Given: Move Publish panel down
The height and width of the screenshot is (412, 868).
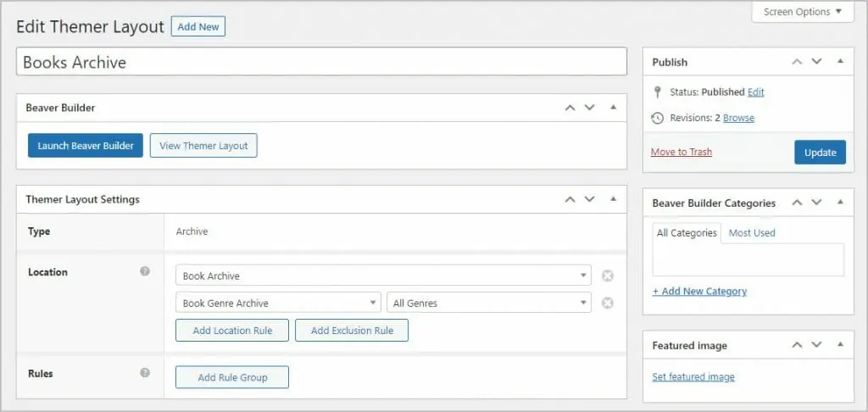Looking at the screenshot, I should point(816,62).
